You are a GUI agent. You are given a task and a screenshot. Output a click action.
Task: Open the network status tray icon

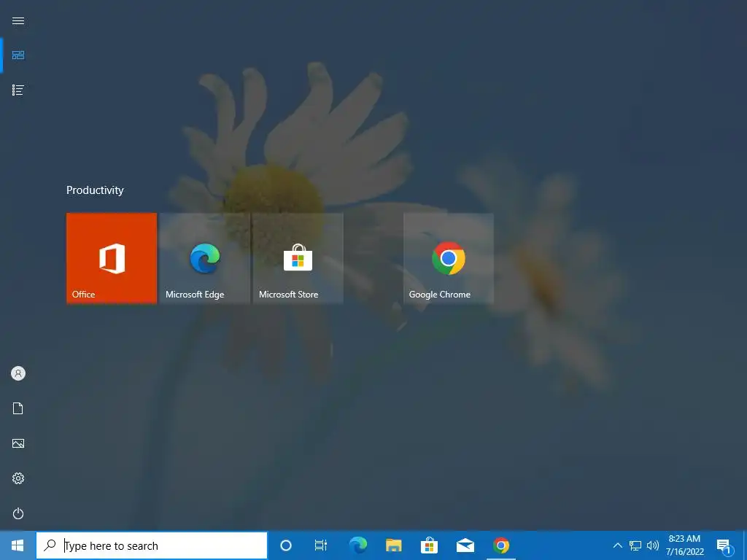tap(635, 545)
